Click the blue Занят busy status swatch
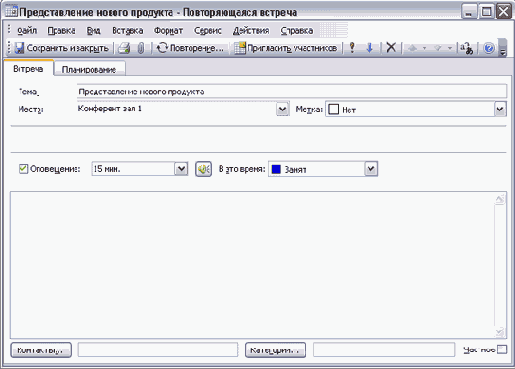Viewport: 515px width, 369px height. 276,169
